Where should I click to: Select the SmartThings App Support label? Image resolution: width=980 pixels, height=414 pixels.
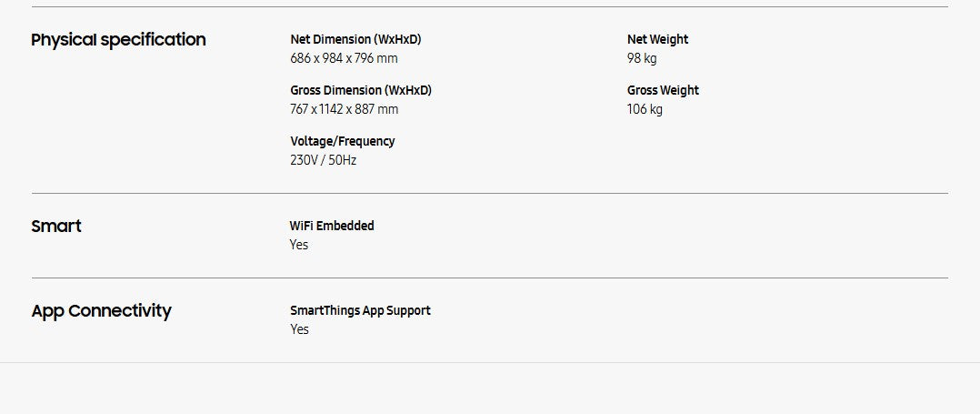[360, 311]
